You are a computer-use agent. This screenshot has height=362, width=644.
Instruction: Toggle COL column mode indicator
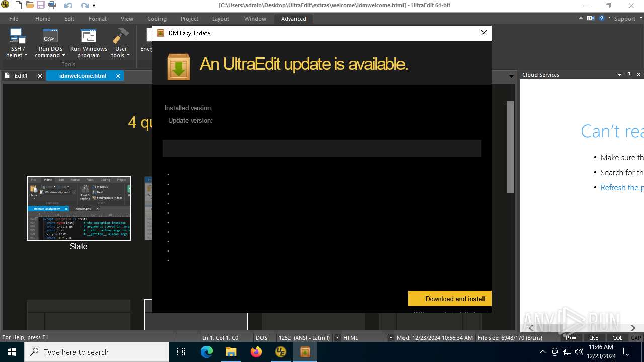(x=617, y=338)
